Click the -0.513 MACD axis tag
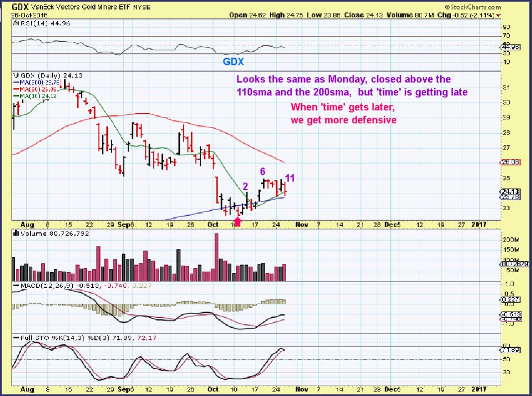This screenshot has height=396, width=532. (510, 314)
